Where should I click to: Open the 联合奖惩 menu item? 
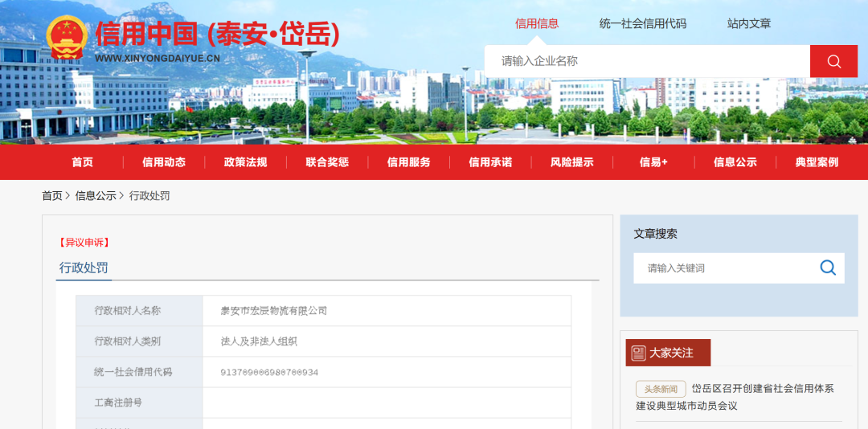click(327, 162)
